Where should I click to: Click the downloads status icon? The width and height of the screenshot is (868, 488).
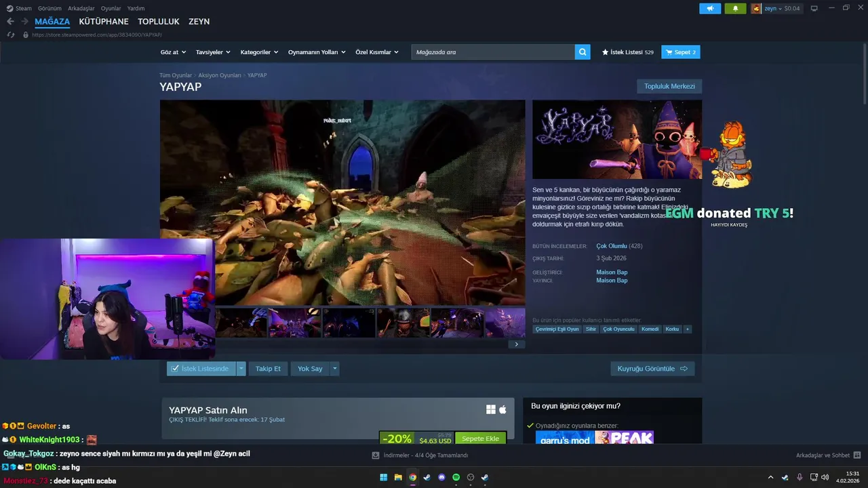[x=376, y=455]
